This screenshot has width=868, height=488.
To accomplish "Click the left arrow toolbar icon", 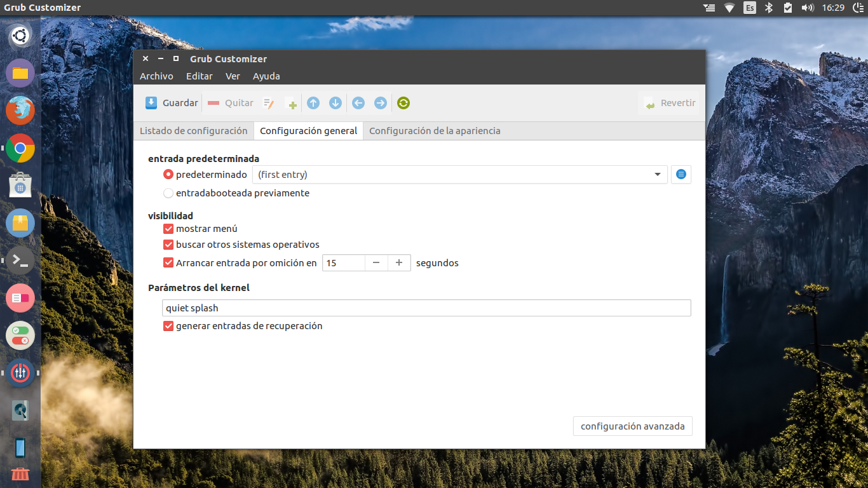I will tap(358, 103).
